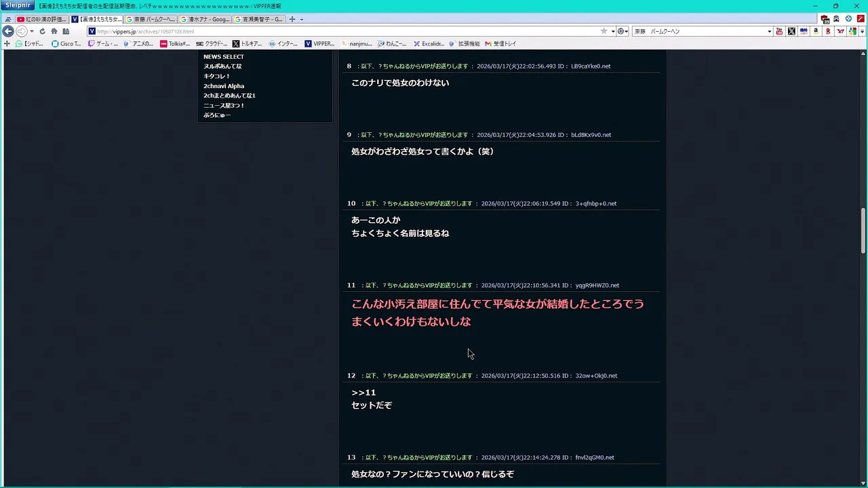Open ニュース星3つ！ link

click(x=224, y=106)
